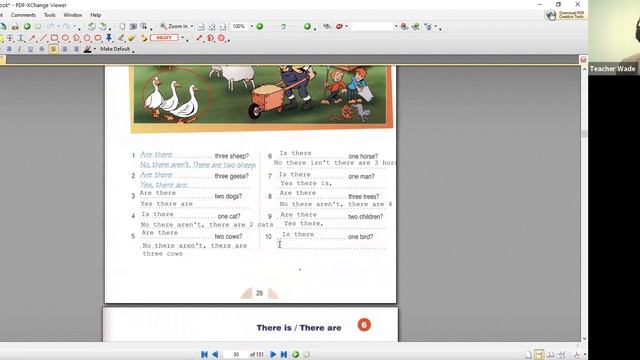Click the rotate counterclockwise icon
640x360 pixels.
pyautogui.click(x=91, y=26)
